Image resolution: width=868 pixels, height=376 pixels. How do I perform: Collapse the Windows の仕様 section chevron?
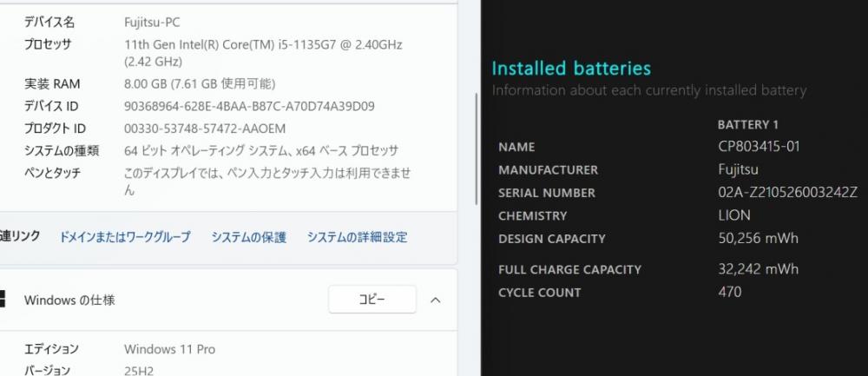click(x=436, y=300)
